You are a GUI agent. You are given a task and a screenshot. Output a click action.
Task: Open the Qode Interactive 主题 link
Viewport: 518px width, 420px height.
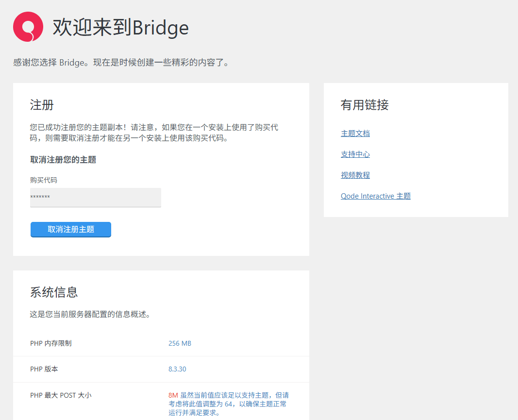pos(376,196)
